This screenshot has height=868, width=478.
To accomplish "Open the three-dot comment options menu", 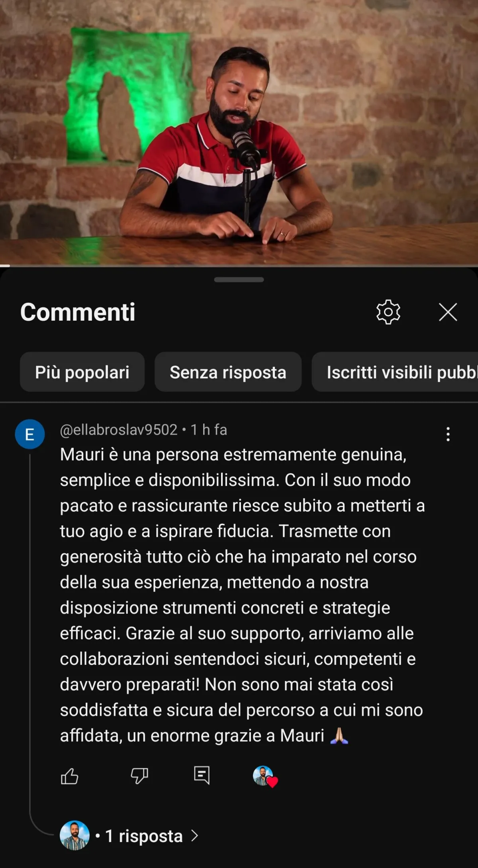I will pyautogui.click(x=448, y=434).
